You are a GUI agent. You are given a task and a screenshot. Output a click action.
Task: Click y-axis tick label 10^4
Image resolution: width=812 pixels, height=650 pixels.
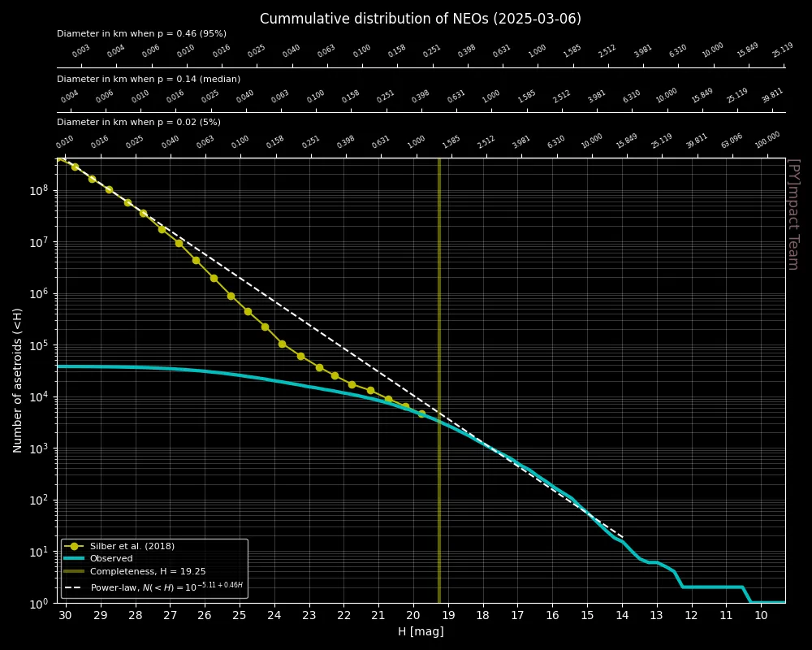point(39,397)
